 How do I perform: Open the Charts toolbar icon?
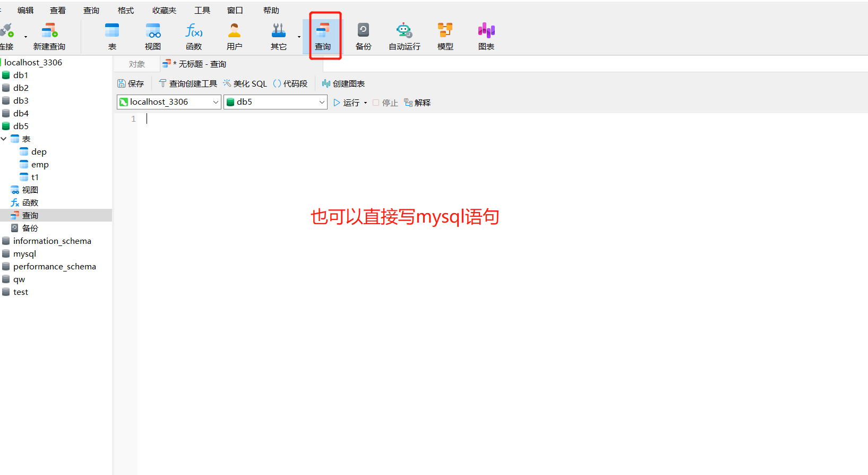pos(486,36)
